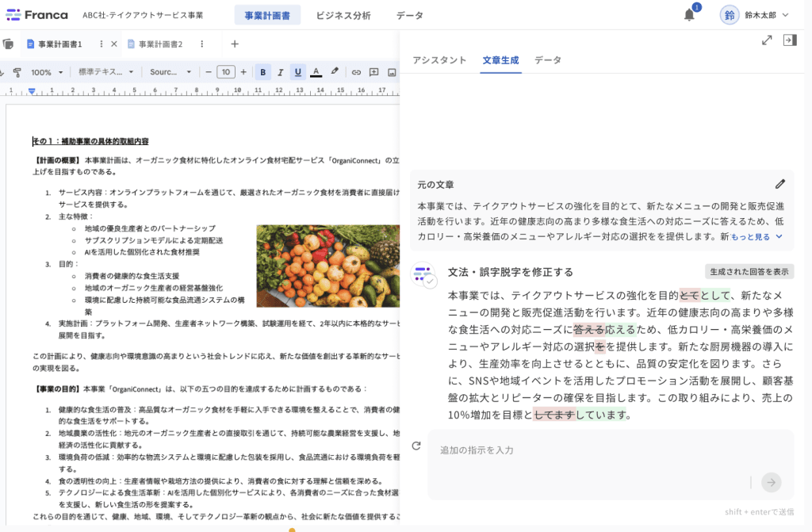Viewport: 812px width, 532px height.
Task: Open the text color tool
Action: (316, 71)
